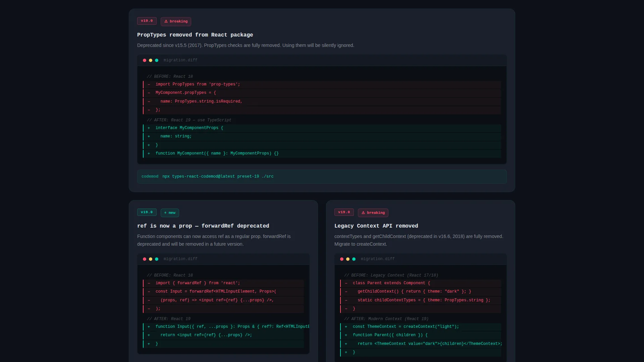Select the const Input = forwardRef line

tap(223, 292)
